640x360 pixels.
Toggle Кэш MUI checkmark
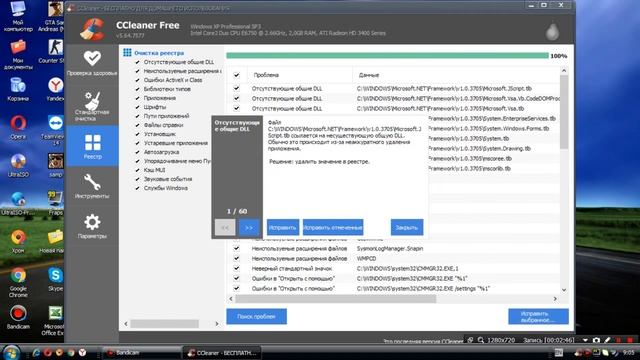137,170
